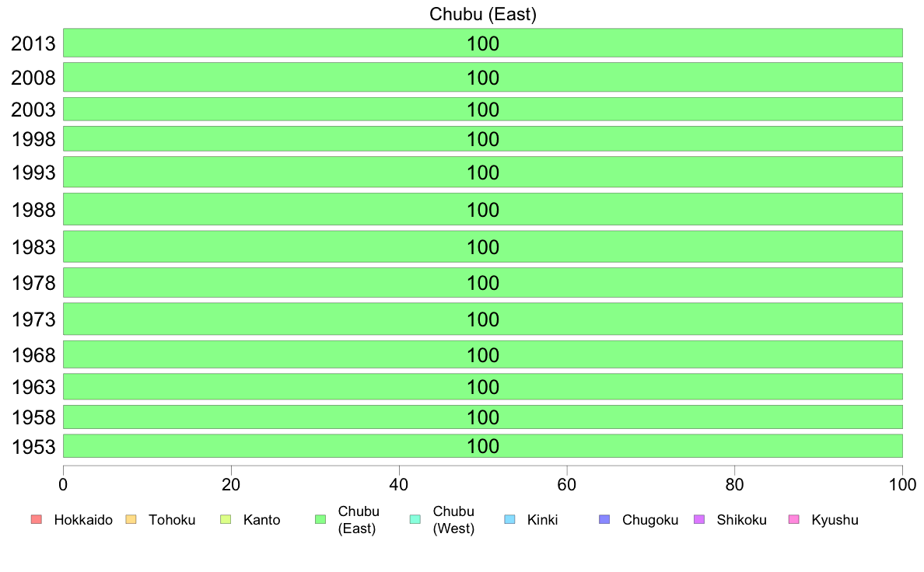Select the 1963 bar

483,386
